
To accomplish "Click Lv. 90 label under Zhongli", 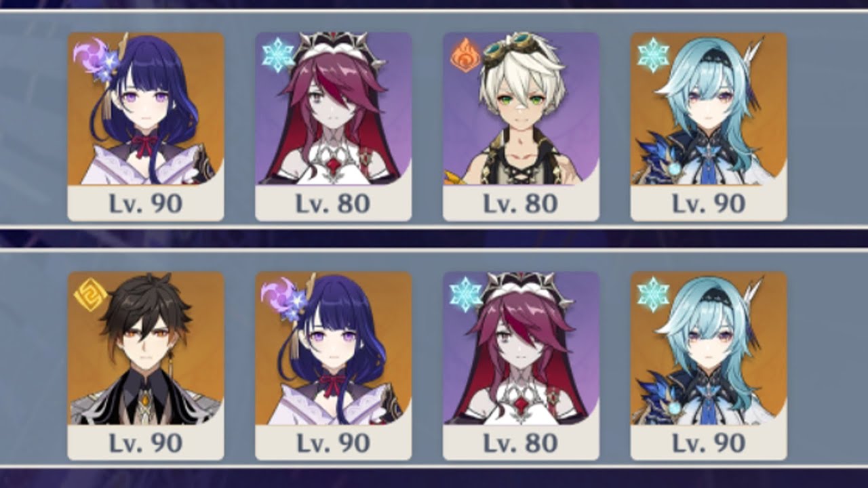I will point(146,443).
